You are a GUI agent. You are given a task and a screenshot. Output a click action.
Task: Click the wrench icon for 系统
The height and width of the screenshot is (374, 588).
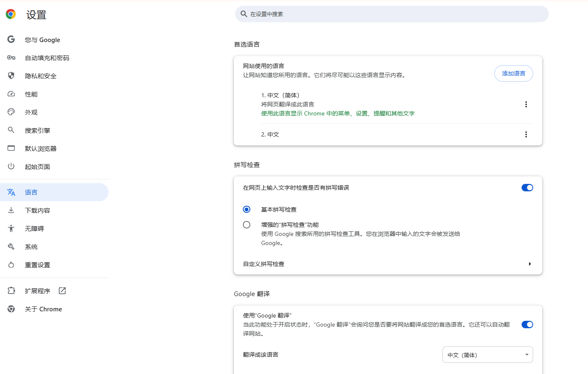11,247
